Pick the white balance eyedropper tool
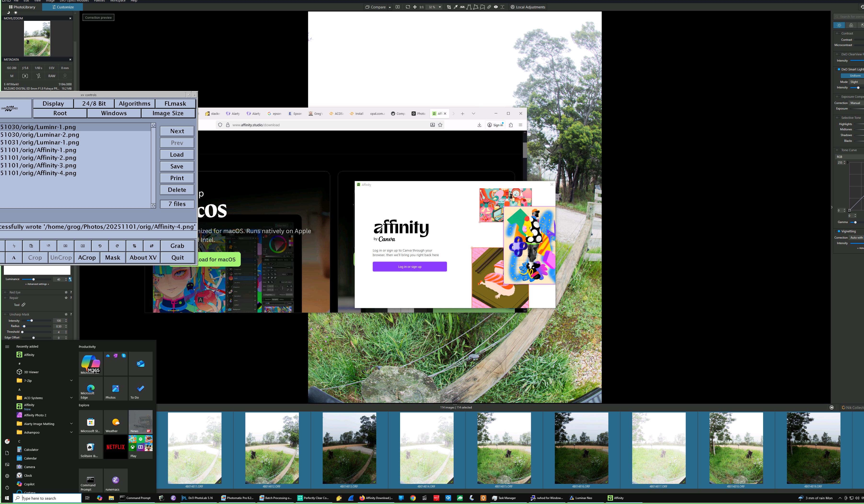The height and width of the screenshot is (504, 864). (456, 7)
